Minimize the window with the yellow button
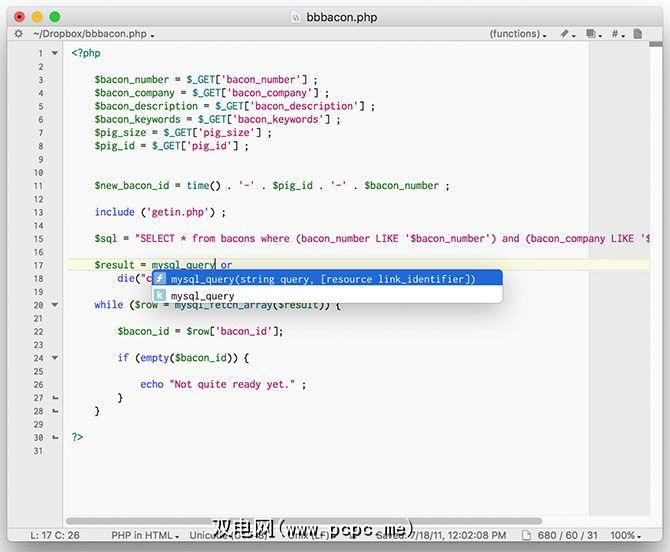670x552 pixels. pos(37,17)
